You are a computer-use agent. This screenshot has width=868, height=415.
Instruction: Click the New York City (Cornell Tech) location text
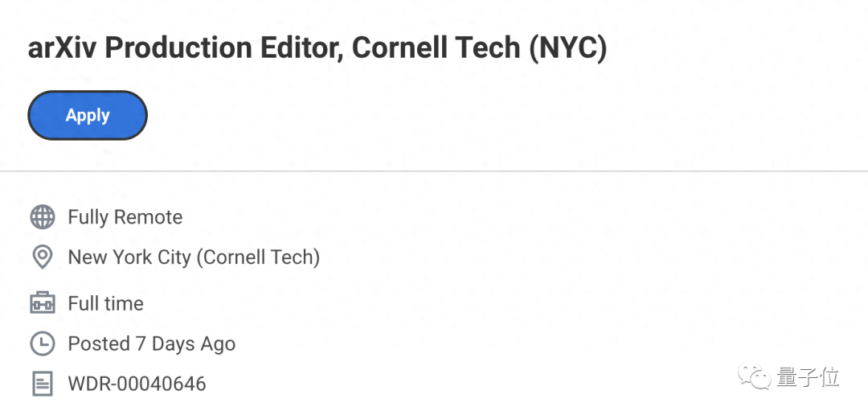point(194,257)
